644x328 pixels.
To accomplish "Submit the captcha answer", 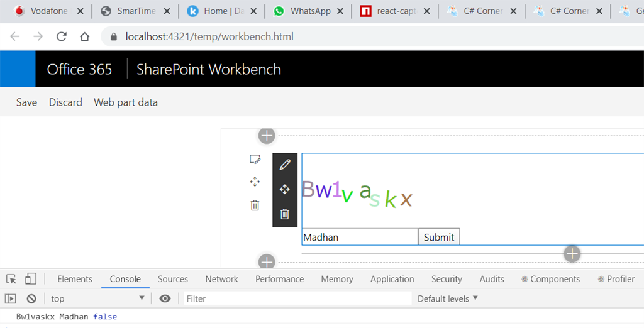I will pyautogui.click(x=438, y=237).
